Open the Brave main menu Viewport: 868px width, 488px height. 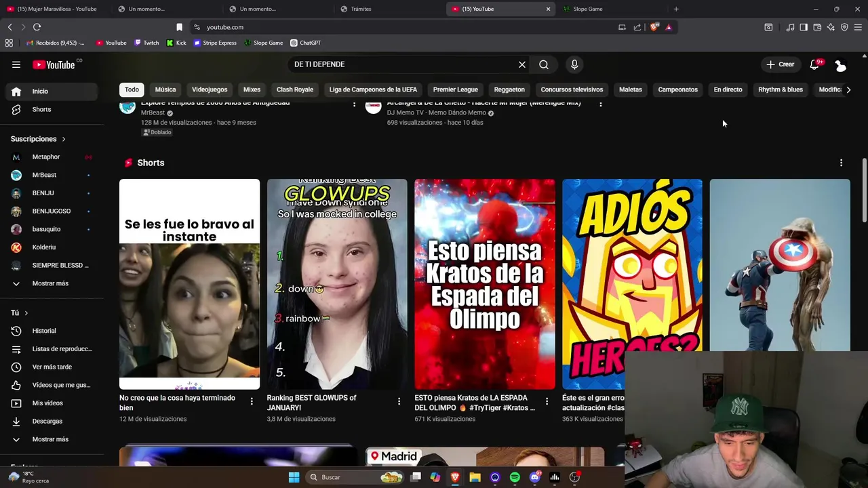(x=859, y=27)
